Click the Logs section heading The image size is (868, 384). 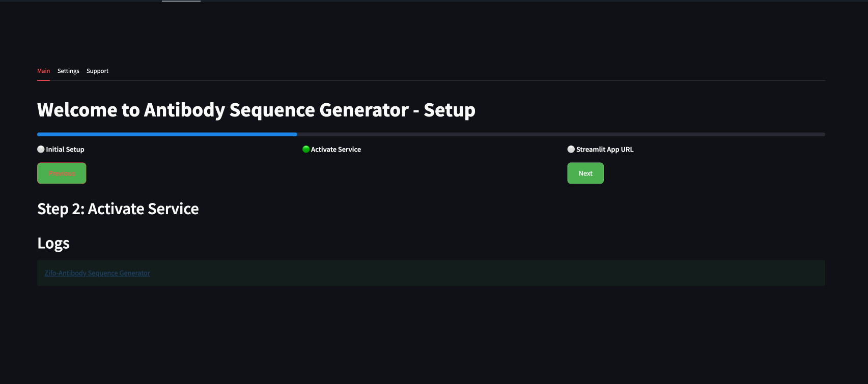pyautogui.click(x=53, y=243)
